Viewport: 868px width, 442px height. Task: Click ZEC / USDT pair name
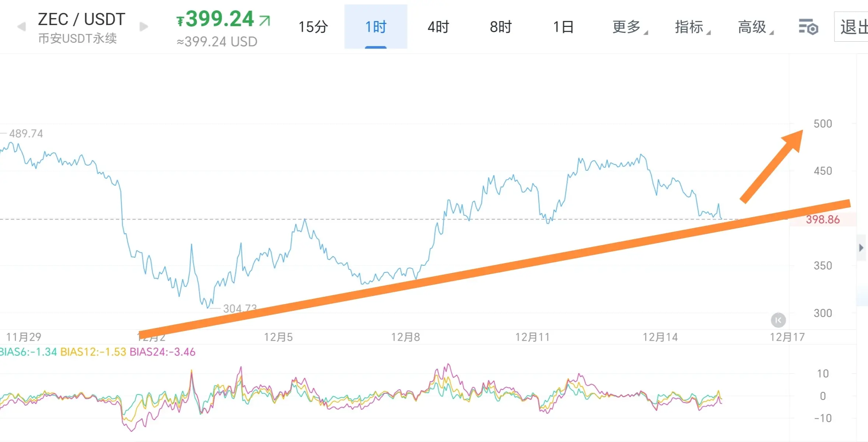(x=81, y=19)
